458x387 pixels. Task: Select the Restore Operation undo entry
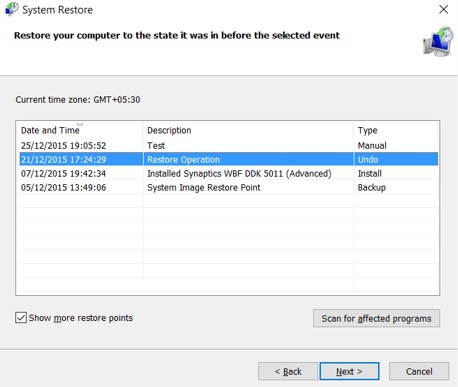tap(229, 159)
